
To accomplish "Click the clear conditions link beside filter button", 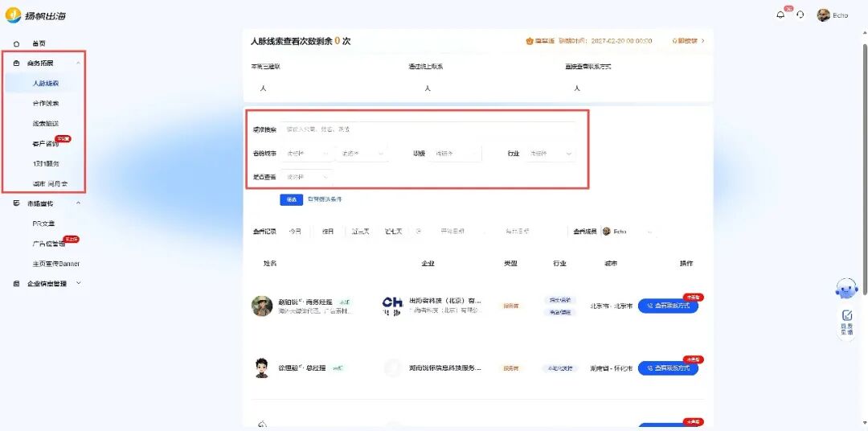I will pyautogui.click(x=325, y=199).
